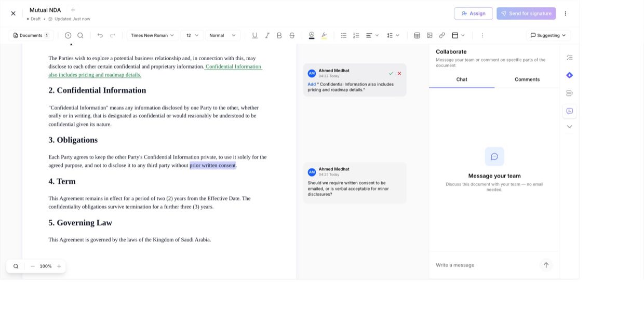Undo the last edit
The width and height of the screenshot is (644, 310).
click(100, 35)
